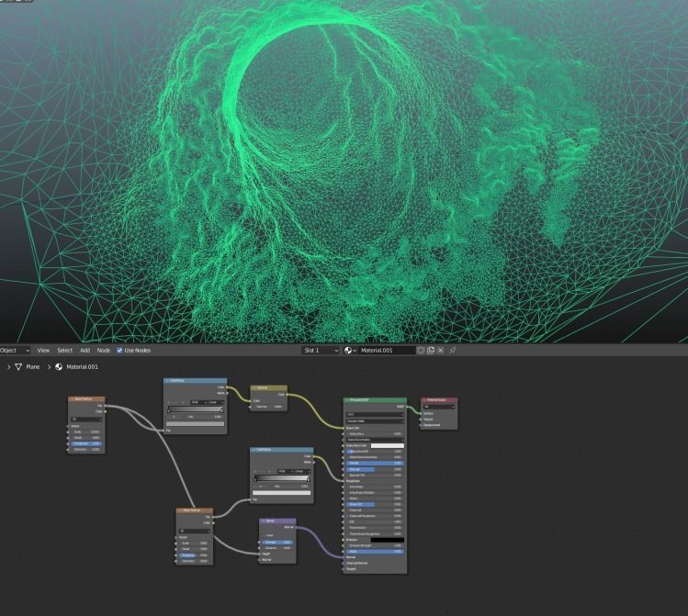Screen dimensions: 688x616
Task: Browse materials via the sphere icon dropdown
Action: click(x=350, y=351)
